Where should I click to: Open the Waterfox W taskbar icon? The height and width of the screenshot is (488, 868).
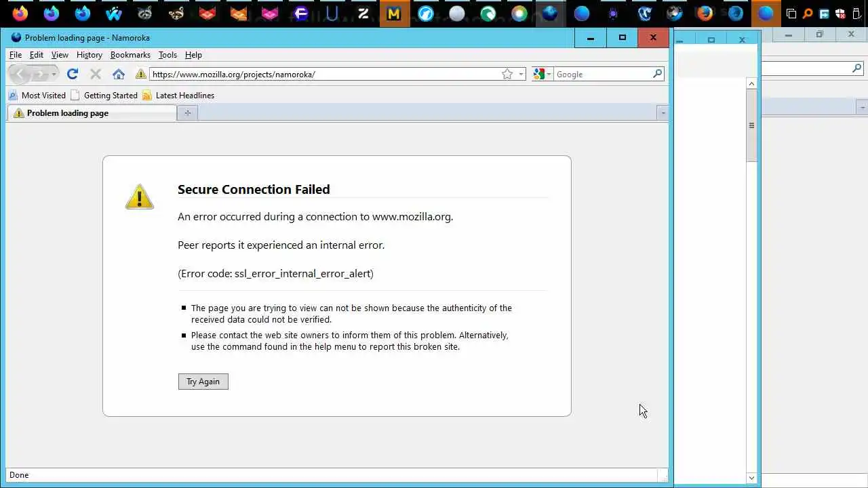(114, 14)
